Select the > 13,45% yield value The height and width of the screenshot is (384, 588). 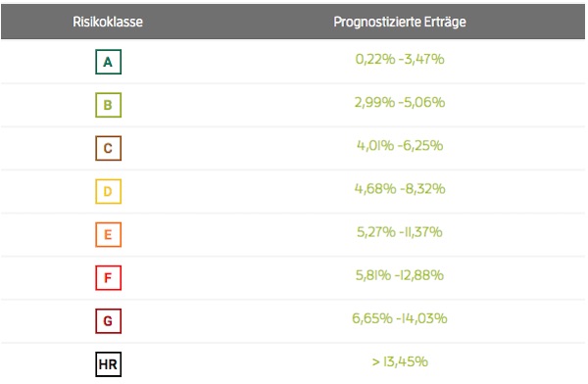(400, 361)
